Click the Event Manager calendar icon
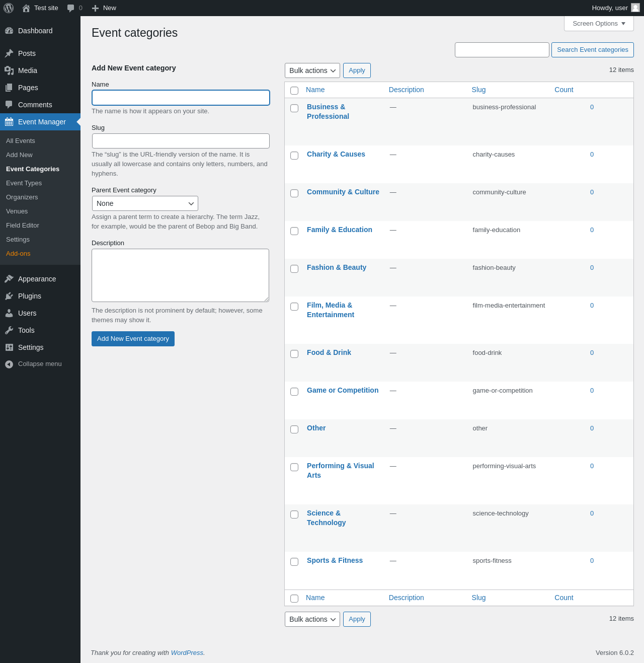The image size is (644, 663). [x=9, y=122]
